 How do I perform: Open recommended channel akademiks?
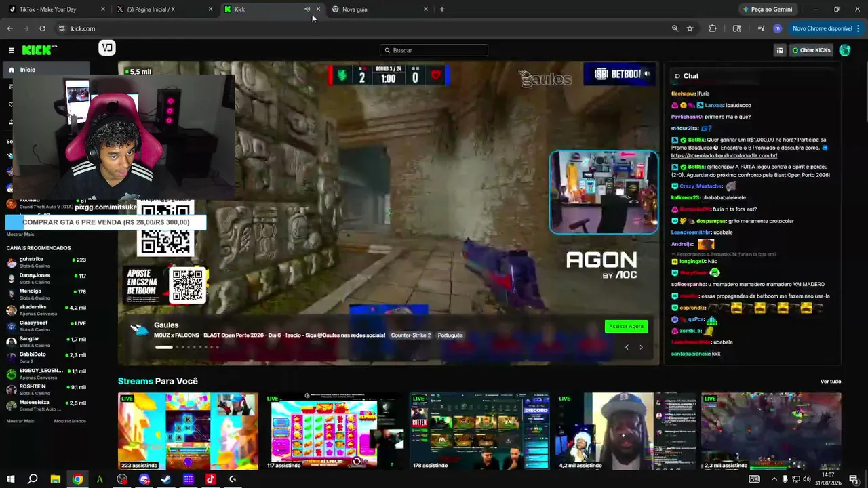46,310
